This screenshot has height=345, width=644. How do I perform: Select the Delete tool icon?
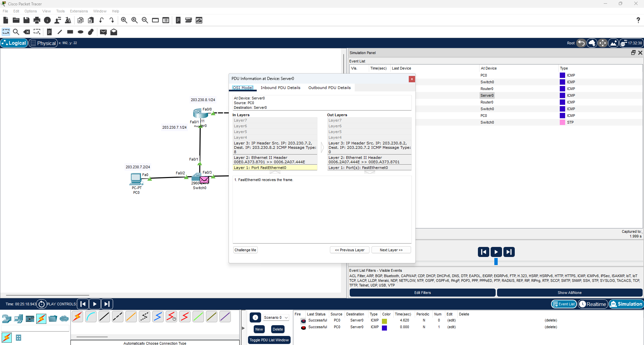point(27,32)
